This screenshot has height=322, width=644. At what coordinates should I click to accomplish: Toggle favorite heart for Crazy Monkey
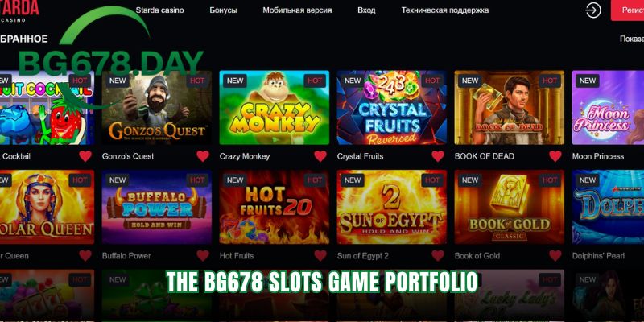(320, 156)
